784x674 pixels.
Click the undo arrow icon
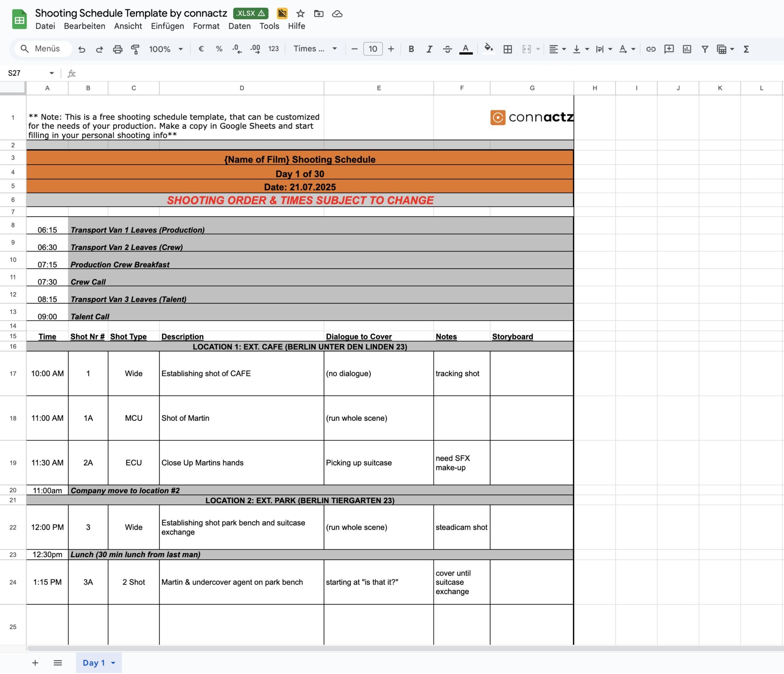pos(82,49)
